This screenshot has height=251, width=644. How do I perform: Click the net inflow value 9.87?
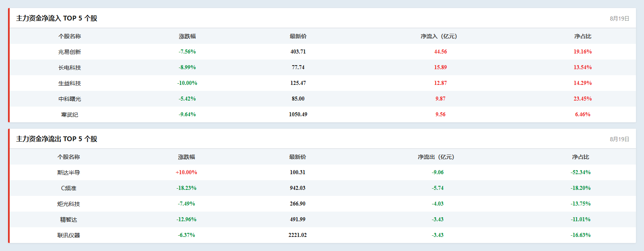tap(440, 99)
